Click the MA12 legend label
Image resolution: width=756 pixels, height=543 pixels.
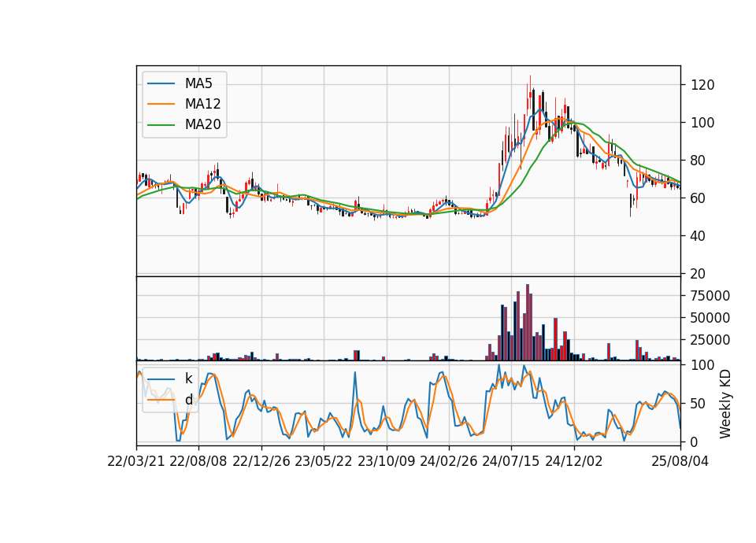point(202,104)
